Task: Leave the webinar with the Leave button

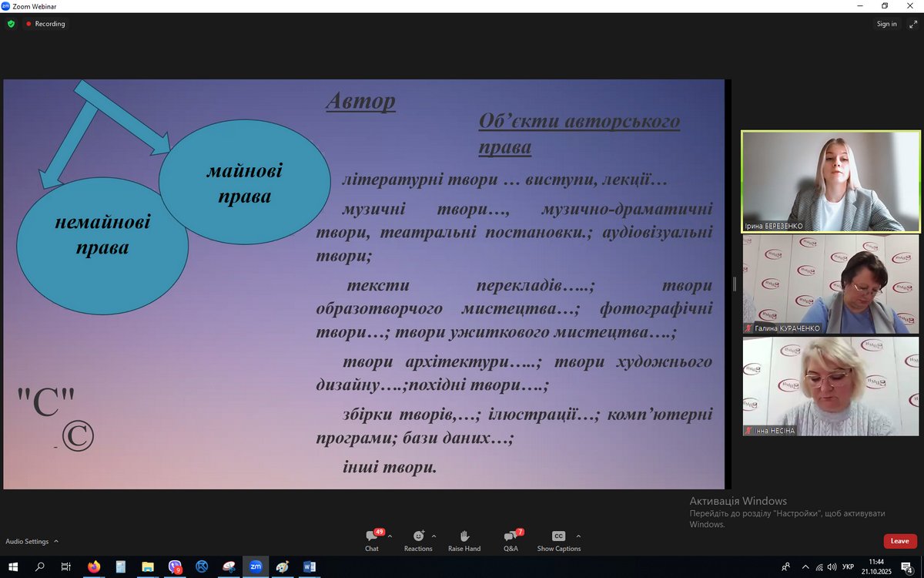Action: pyautogui.click(x=899, y=541)
